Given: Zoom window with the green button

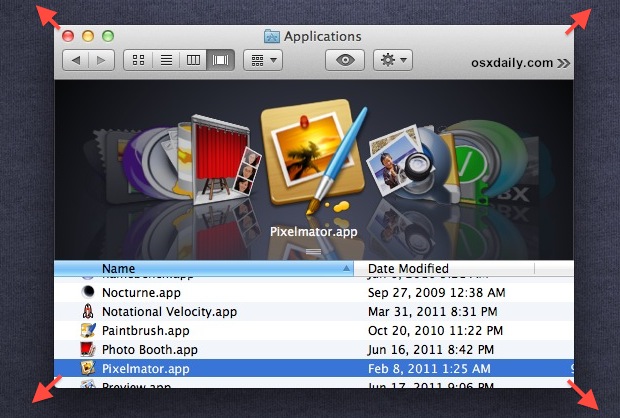Looking at the screenshot, I should click(108, 36).
